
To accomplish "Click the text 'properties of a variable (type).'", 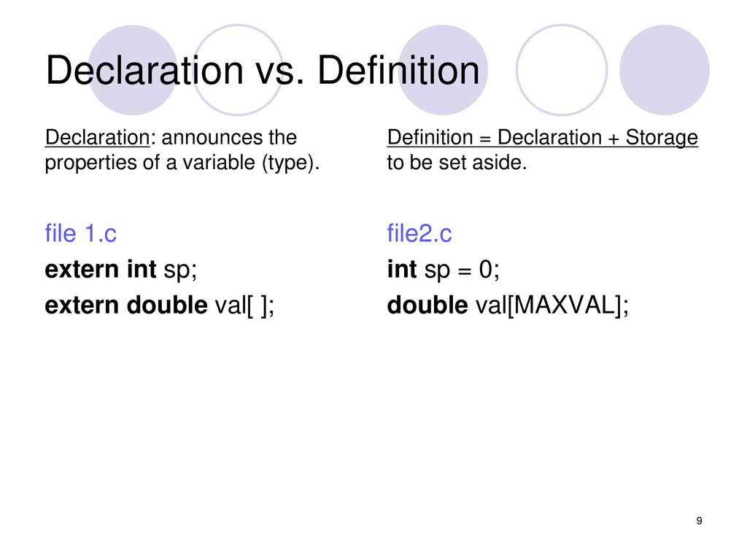I will click(182, 163).
